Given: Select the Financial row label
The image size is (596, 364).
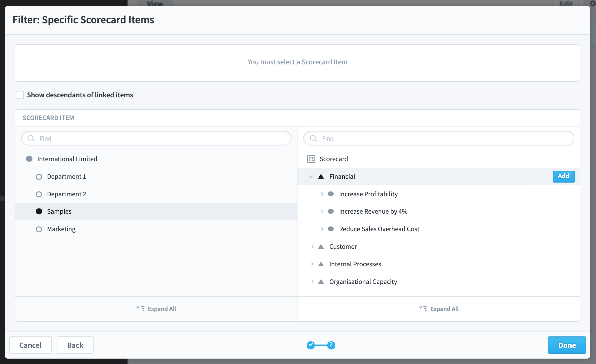Looking at the screenshot, I should (342, 177).
